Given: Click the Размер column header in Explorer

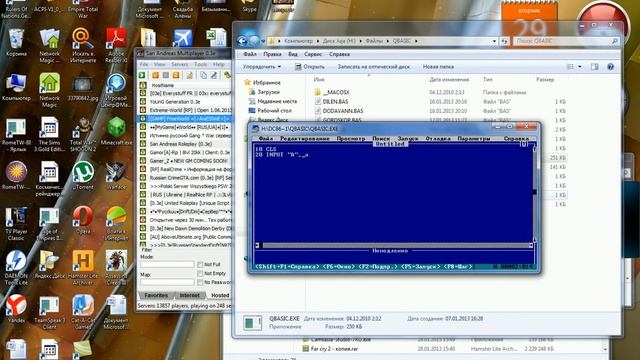Looking at the screenshot, I should click(x=545, y=80).
